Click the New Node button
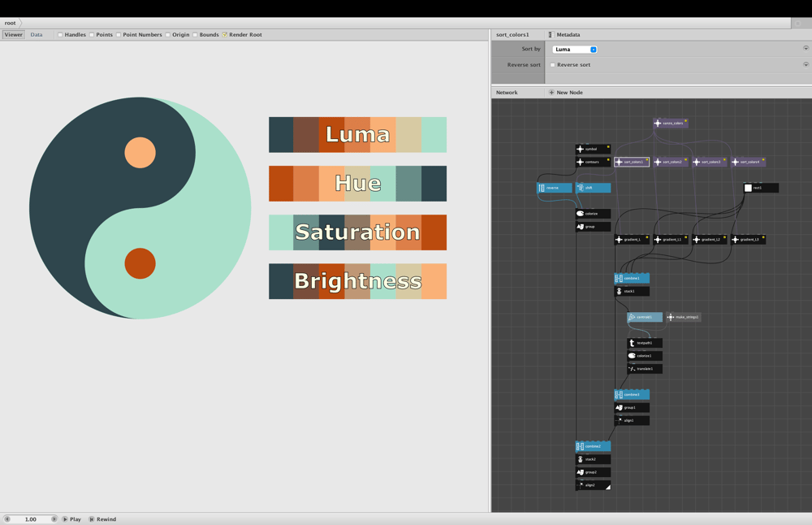The width and height of the screenshot is (812, 525). (566, 93)
